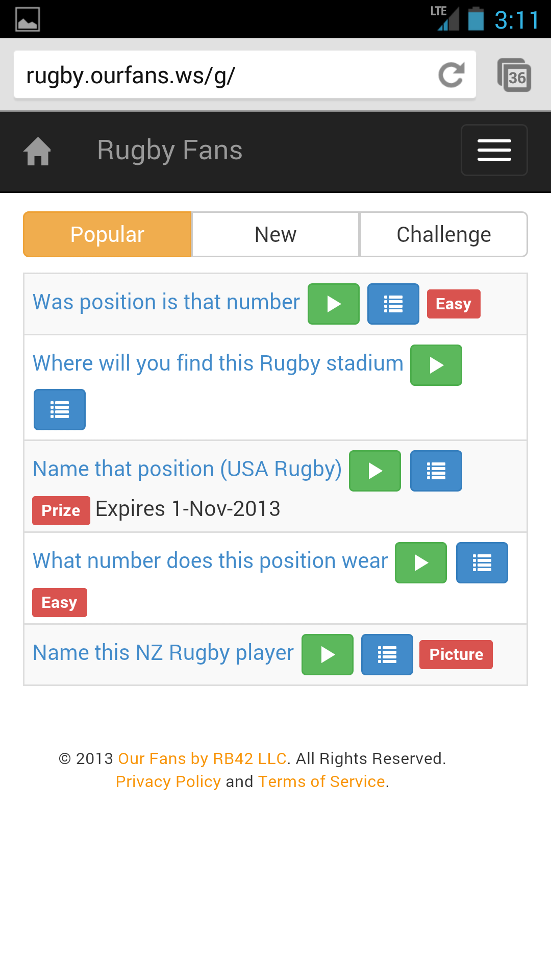Open the hamburger navigation menu
Viewport: 551px width, 980px height.
[x=494, y=150]
